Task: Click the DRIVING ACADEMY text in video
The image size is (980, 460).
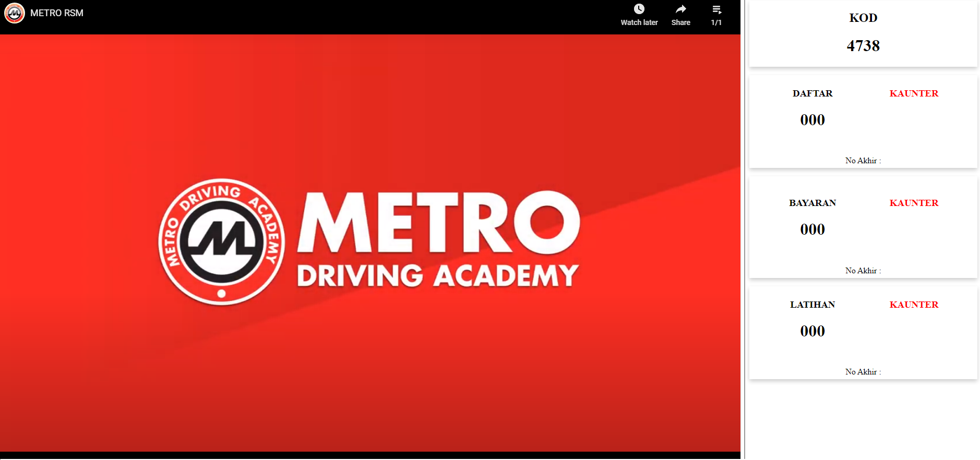Action: (x=437, y=276)
